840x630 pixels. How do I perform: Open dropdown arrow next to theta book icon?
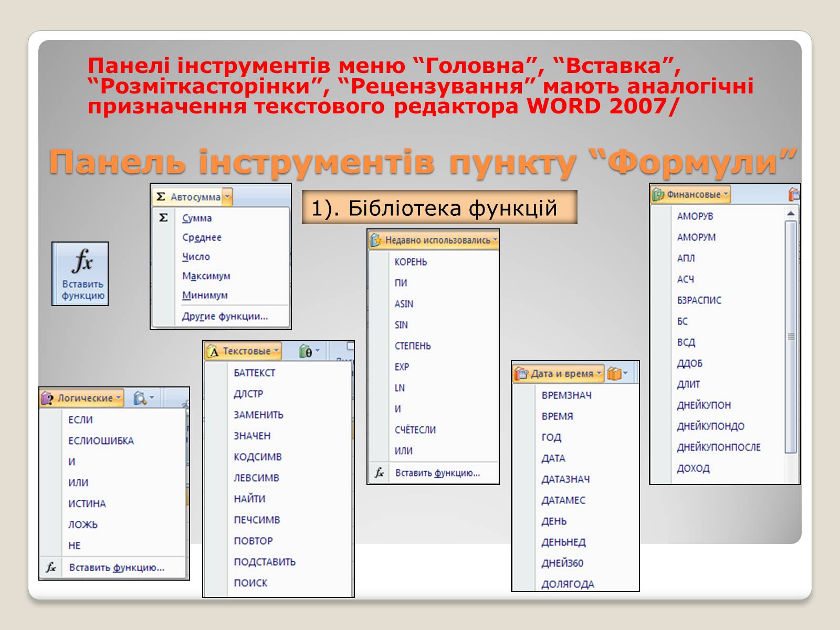pyautogui.click(x=317, y=351)
